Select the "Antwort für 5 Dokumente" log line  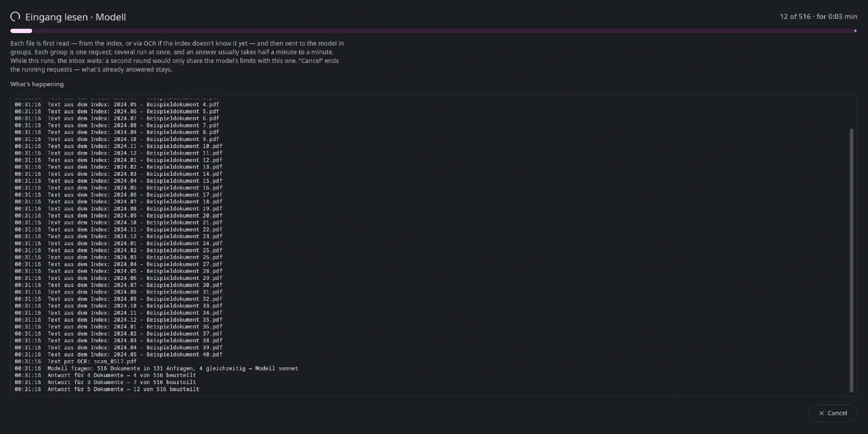(x=107, y=390)
